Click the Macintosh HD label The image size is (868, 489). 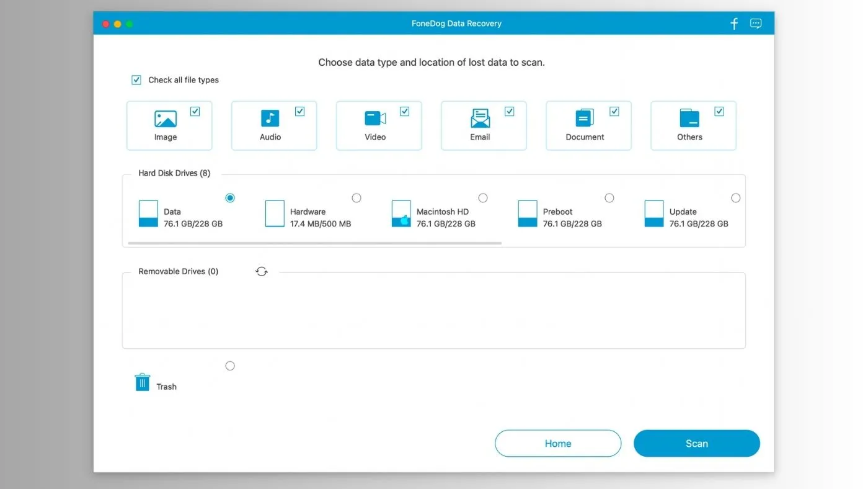click(x=443, y=212)
